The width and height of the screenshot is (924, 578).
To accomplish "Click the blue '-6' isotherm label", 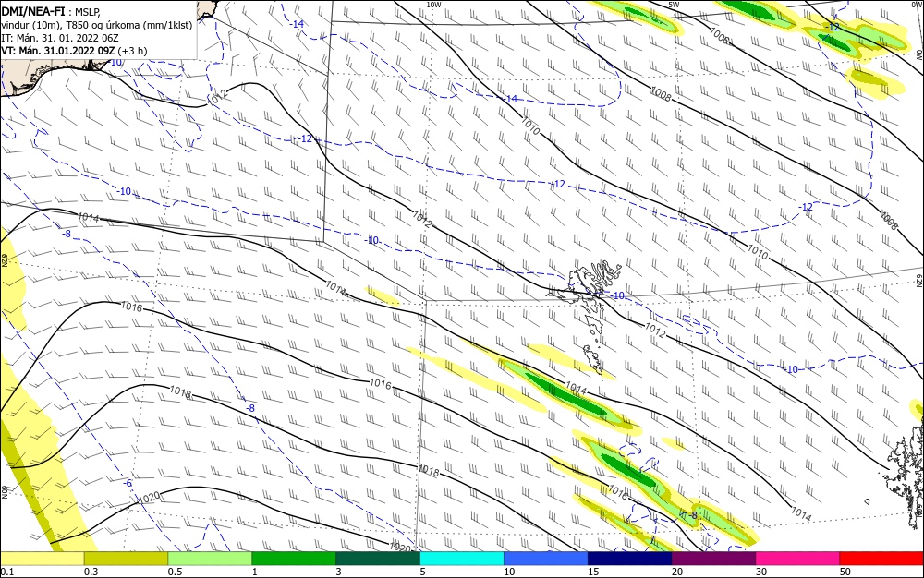I will click(128, 483).
